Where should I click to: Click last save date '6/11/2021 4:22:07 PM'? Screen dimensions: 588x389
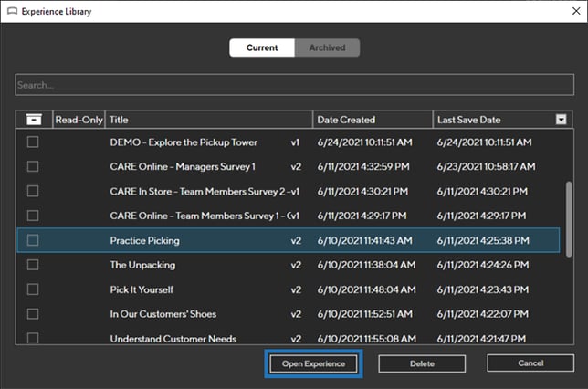tap(483, 314)
